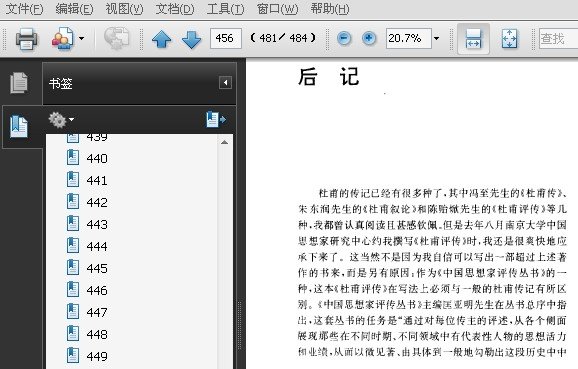The image size is (578, 369).
Task: Click the page count text 481/484
Action: tap(283, 38)
